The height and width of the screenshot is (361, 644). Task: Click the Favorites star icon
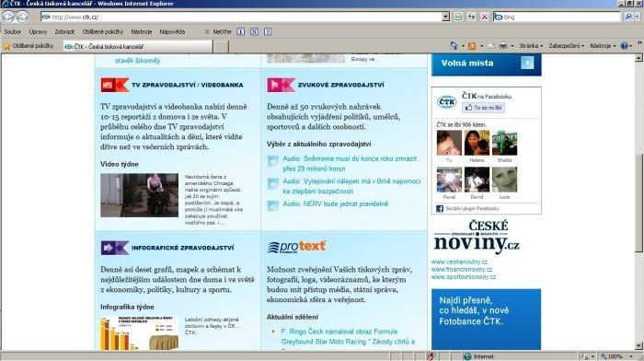coord(6,46)
